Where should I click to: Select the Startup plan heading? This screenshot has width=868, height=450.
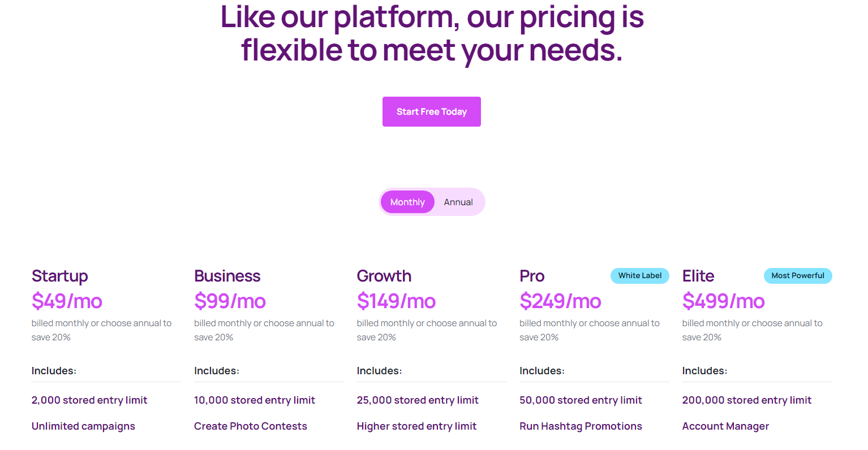59,276
